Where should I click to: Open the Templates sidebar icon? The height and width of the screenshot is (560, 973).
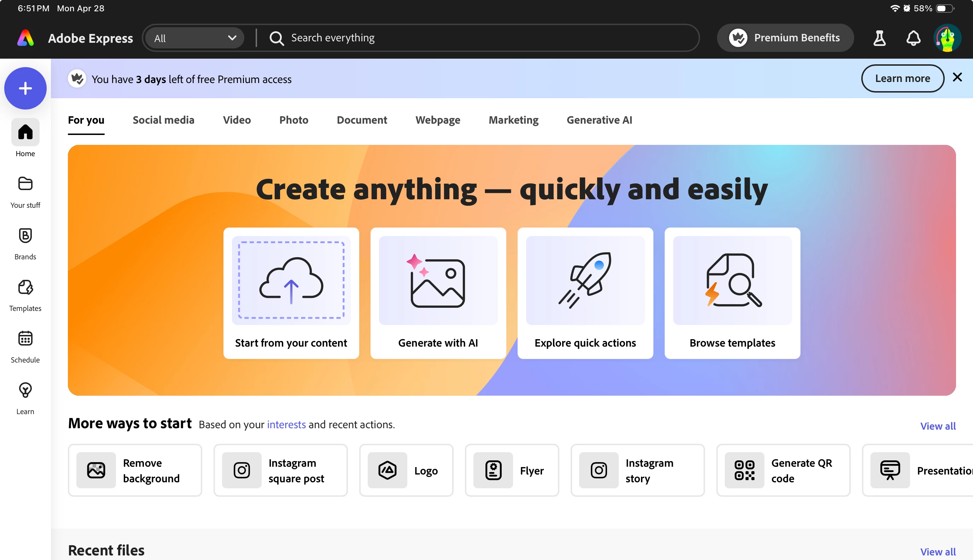click(25, 287)
